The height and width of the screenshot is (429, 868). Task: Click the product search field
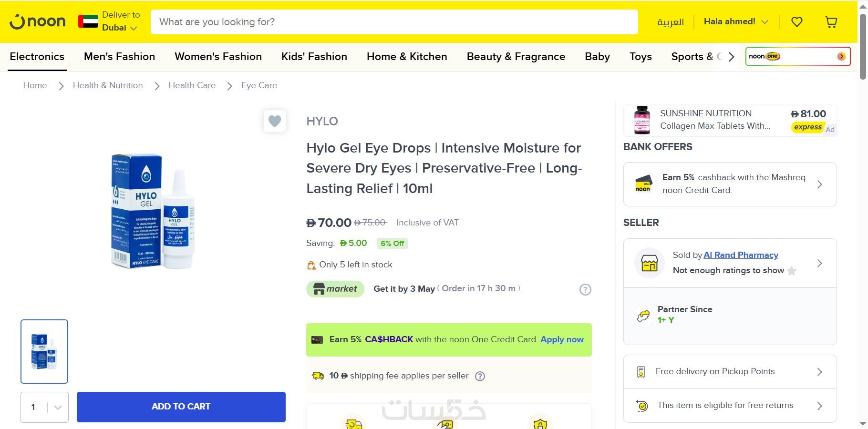pyautogui.click(x=394, y=22)
